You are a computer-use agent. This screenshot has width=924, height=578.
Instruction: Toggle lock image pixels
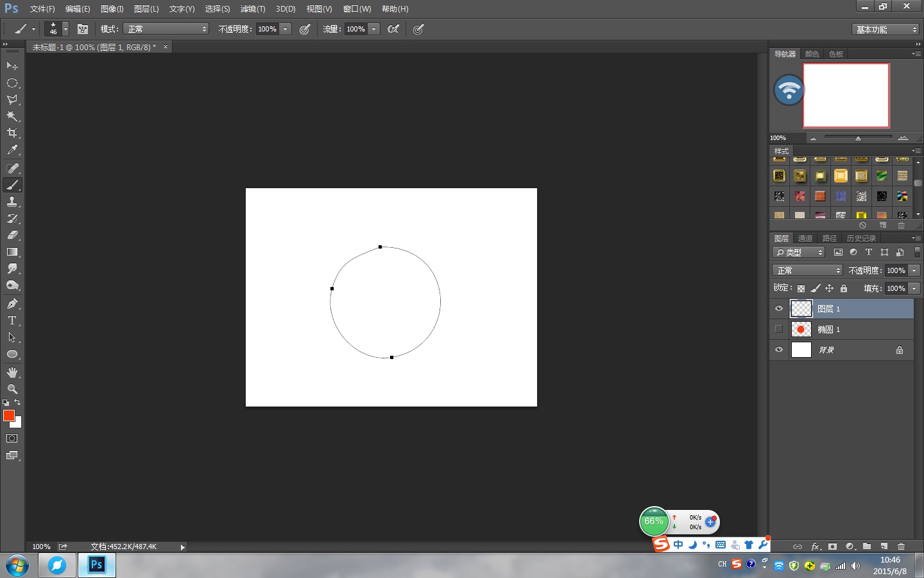pos(815,288)
